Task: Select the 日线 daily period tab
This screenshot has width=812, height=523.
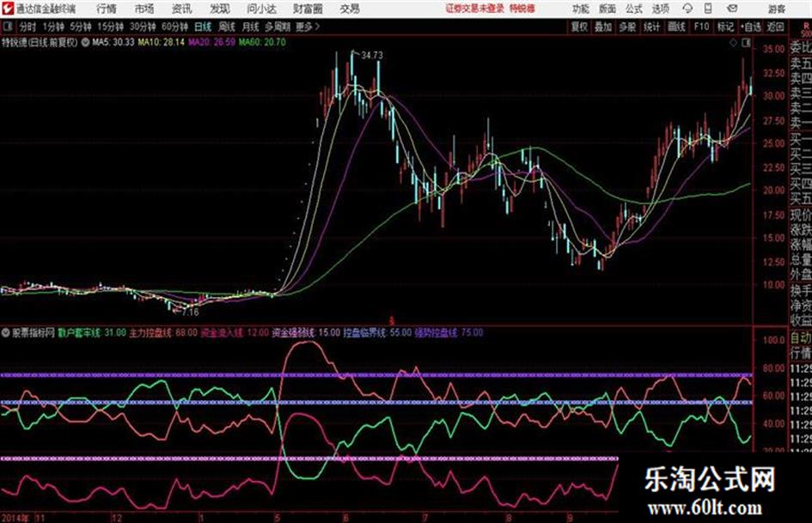Action: pyautogui.click(x=203, y=27)
